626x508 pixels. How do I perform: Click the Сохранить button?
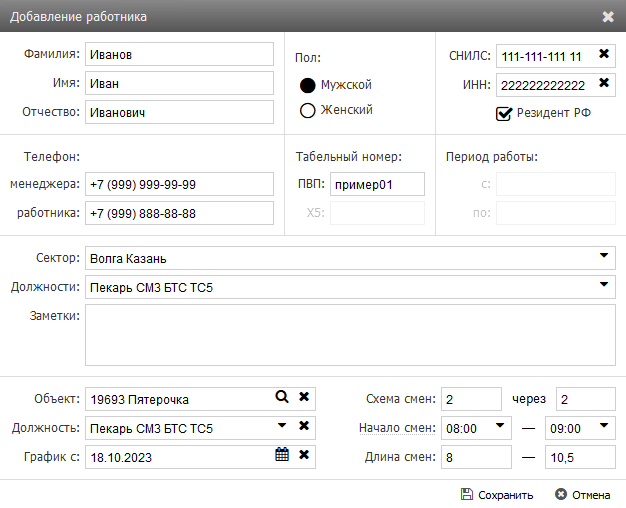click(497, 494)
